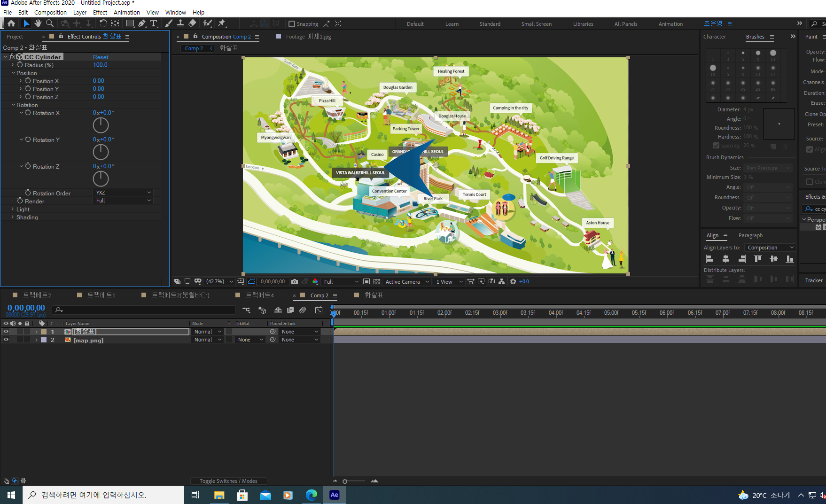The height and width of the screenshot is (504, 826).
Task: Open Align Layers to Composition dropdown
Action: tap(771, 248)
